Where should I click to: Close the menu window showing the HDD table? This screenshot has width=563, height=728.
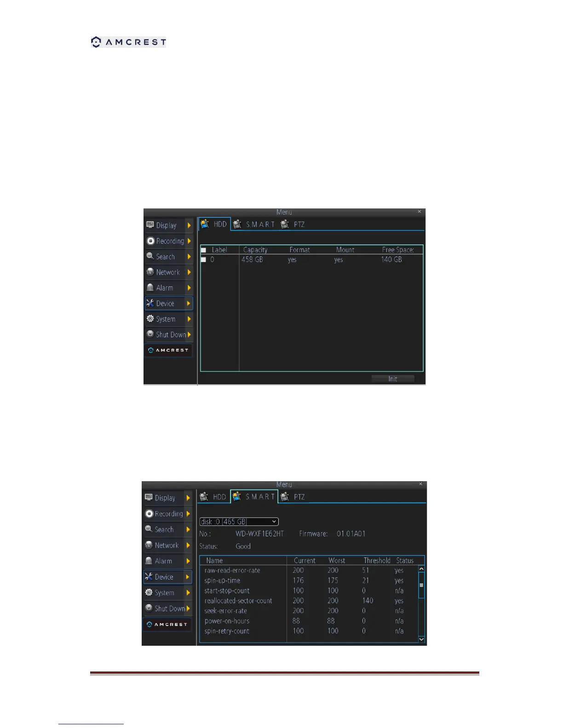pyautogui.click(x=419, y=211)
